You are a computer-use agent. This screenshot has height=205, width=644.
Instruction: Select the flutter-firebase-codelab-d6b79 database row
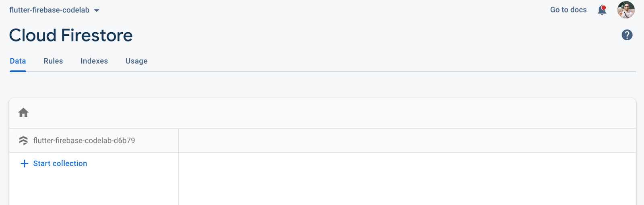pos(84,141)
